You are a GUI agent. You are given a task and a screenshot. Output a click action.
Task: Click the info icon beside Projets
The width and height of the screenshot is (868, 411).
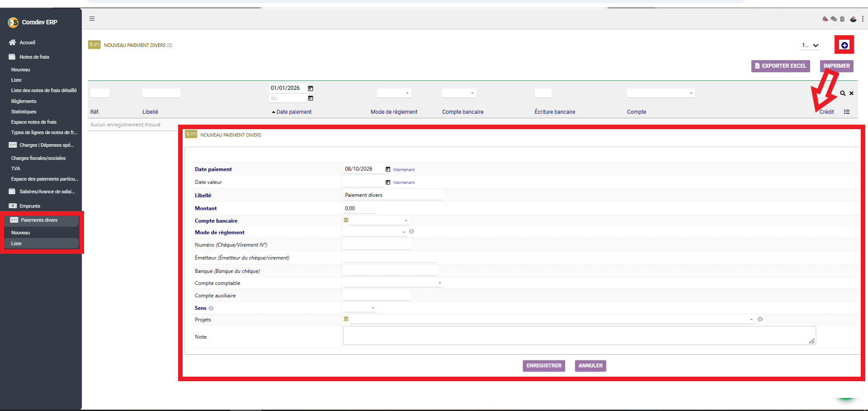(x=760, y=319)
